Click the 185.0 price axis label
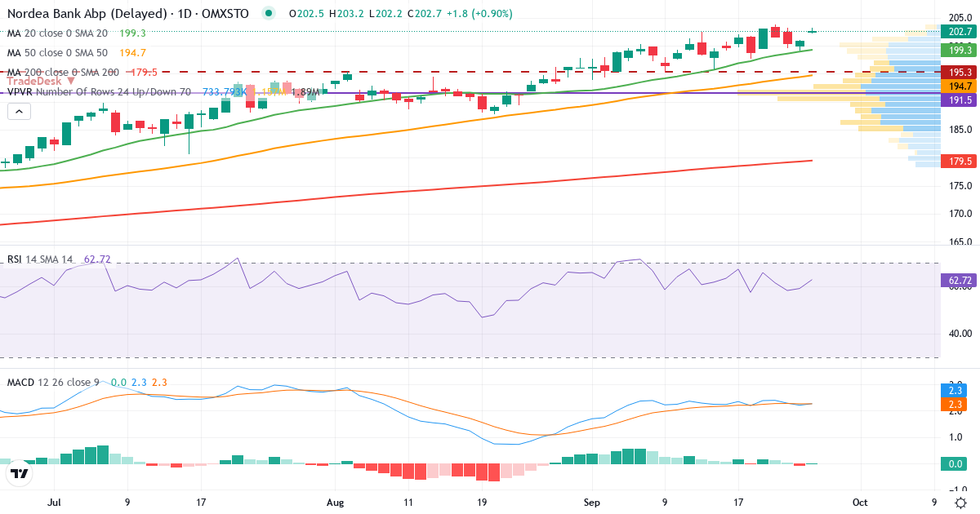This screenshot has height=514, width=980. pyautogui.click(x=960, y=130)
